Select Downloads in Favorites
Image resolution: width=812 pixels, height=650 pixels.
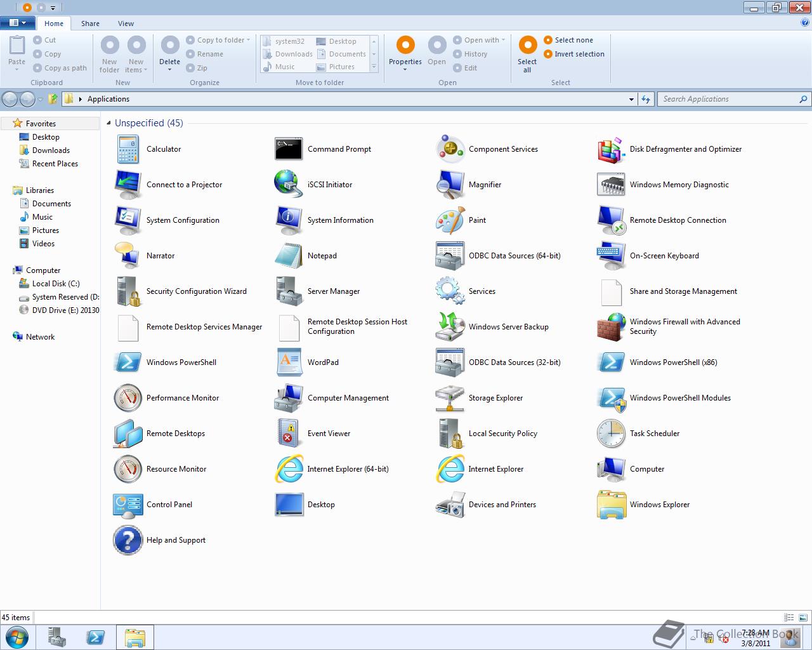[x=51, y=150]
